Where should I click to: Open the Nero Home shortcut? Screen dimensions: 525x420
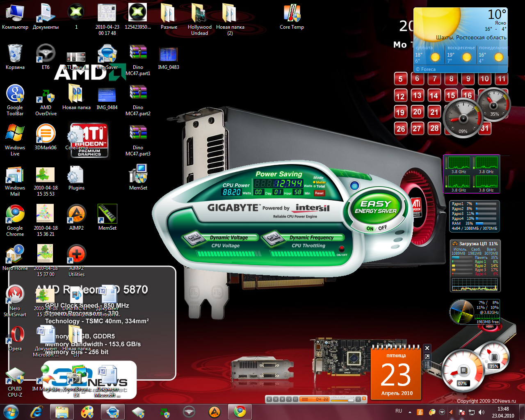tap(15, 258)
